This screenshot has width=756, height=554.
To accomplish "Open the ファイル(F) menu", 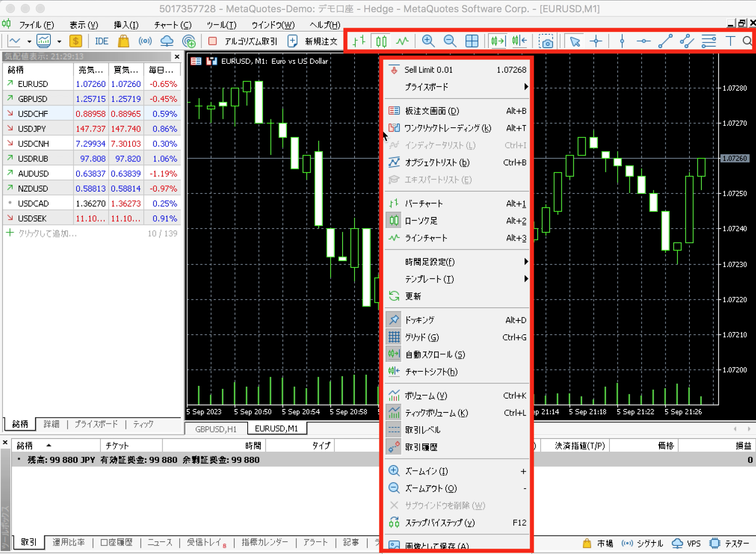I will point(36,25).
